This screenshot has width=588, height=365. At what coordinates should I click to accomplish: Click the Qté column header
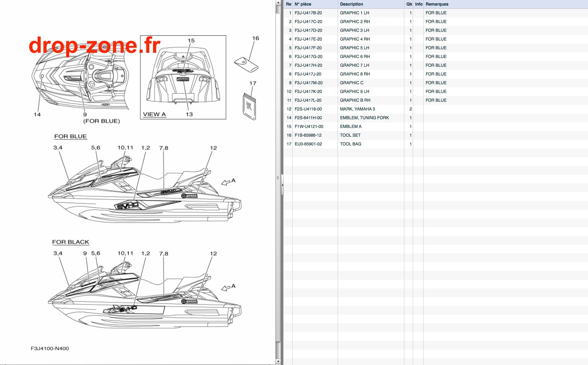409,4
